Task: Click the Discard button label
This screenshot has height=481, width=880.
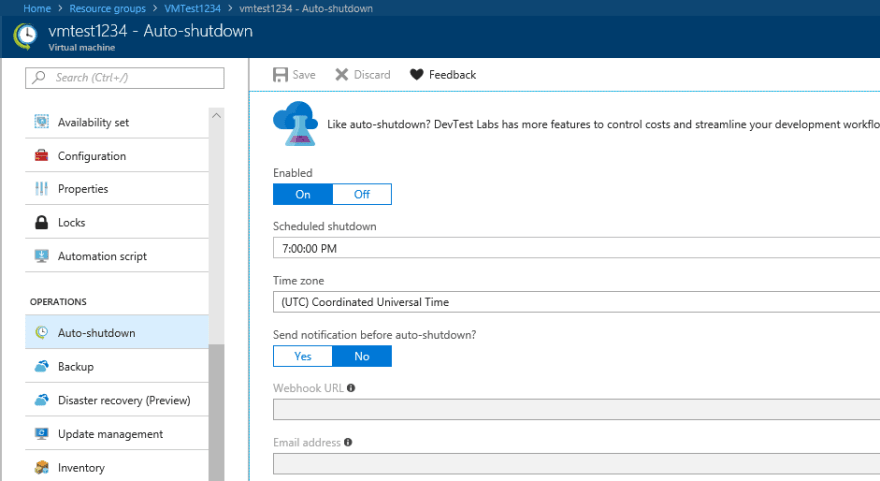Action: click(x=372, y=75)
